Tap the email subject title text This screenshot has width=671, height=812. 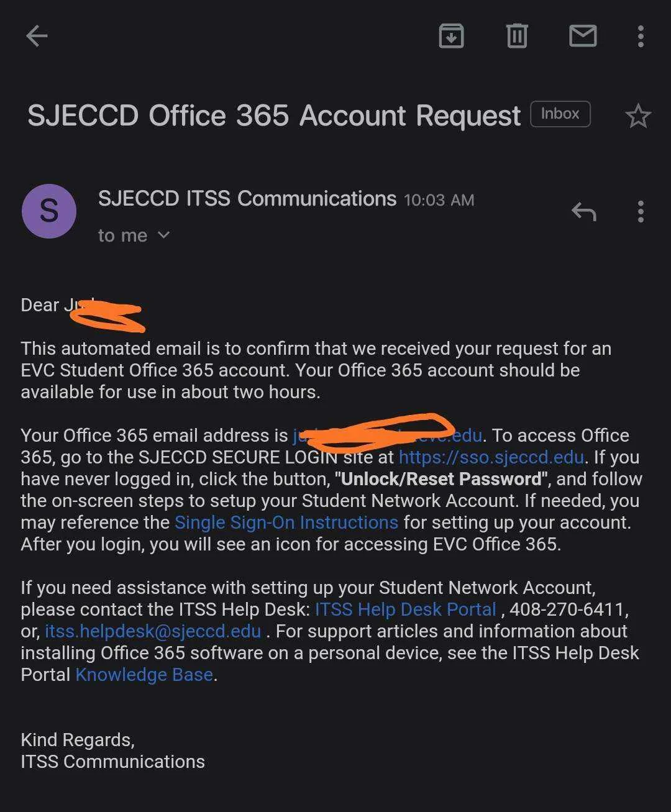click(274, 116)
